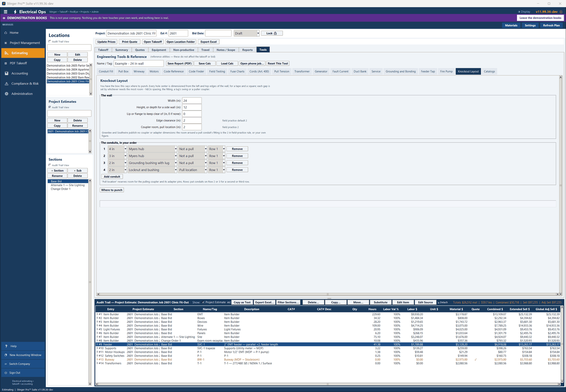Expand audit trail row #9 Feeder
This screenshot has width=566, height=392.
97,344
